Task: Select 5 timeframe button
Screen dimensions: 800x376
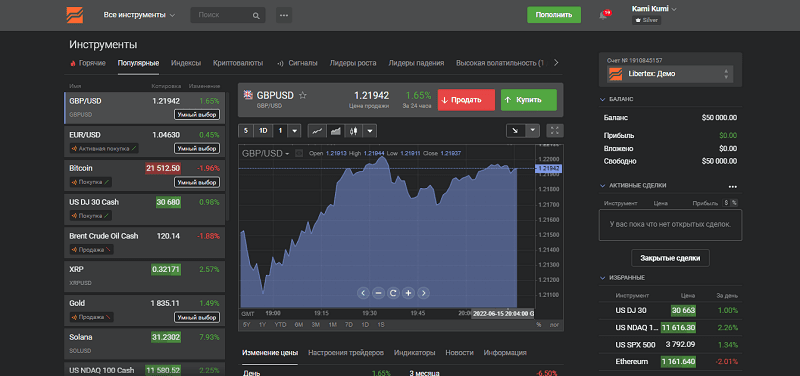Action: coord(245,131)
